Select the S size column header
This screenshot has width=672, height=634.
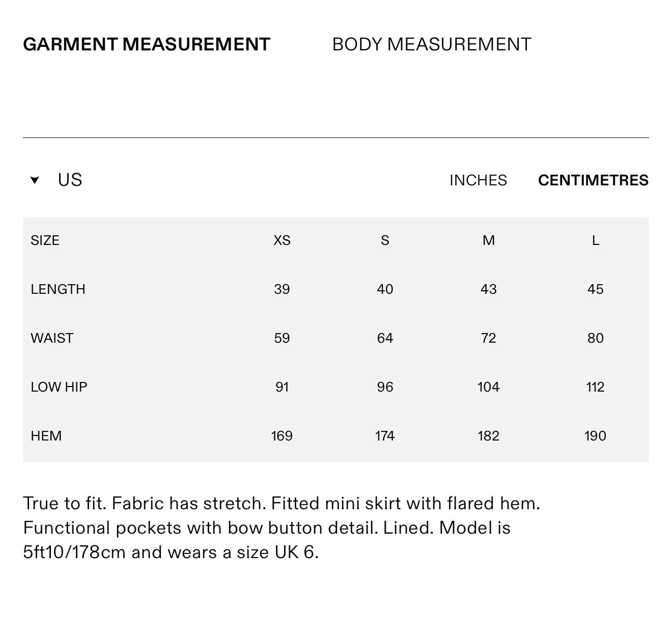[x=385, y=240]
